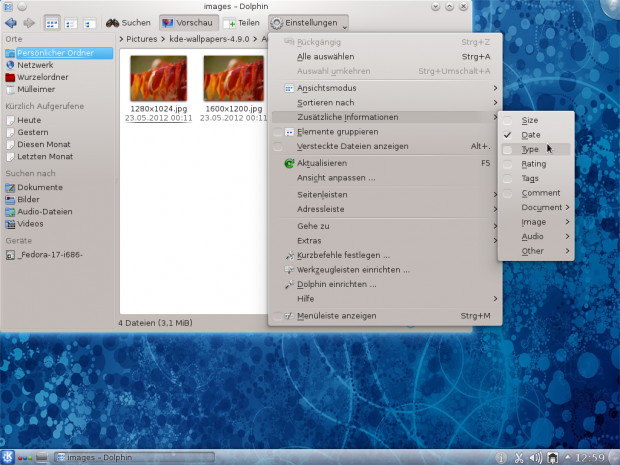
Task: Click the Suchen binoculars button
Action: [x=128, y=22]
